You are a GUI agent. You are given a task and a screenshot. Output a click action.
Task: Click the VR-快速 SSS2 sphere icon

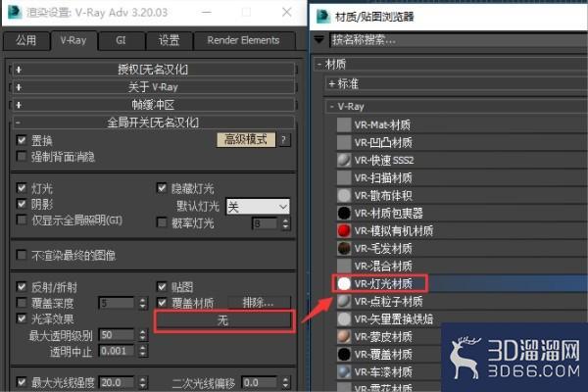point(344,160)
